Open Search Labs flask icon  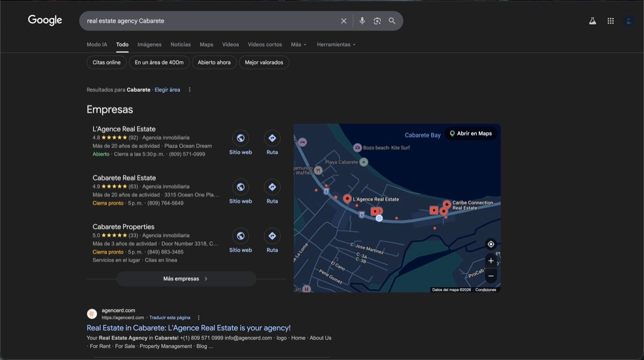coord(592,21)
